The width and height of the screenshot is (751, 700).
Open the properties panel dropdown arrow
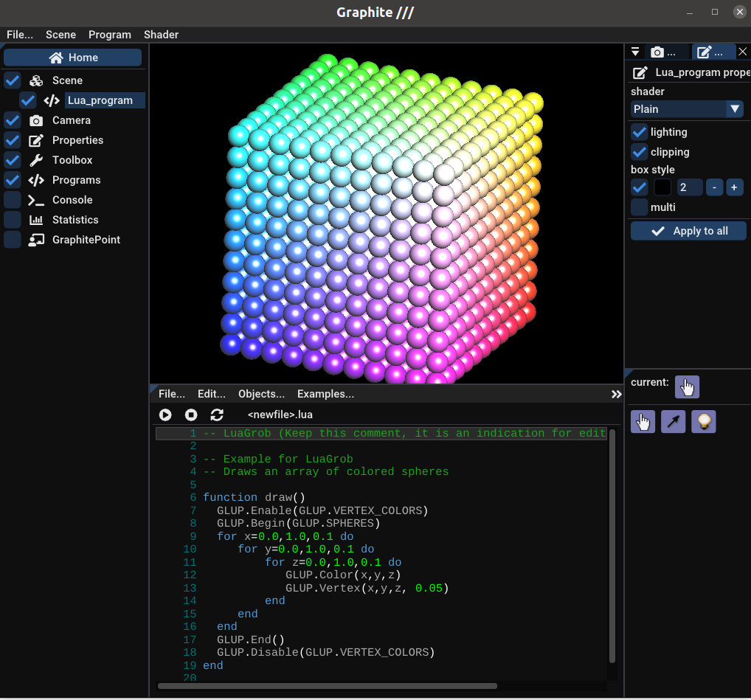(x=635, y=52)
